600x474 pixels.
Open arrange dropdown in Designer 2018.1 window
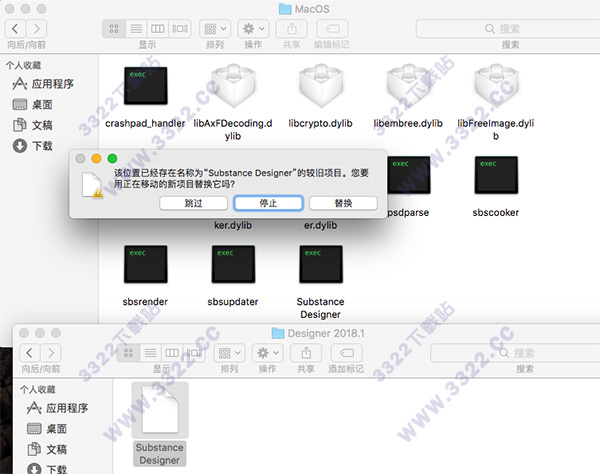tap(230, 353)
